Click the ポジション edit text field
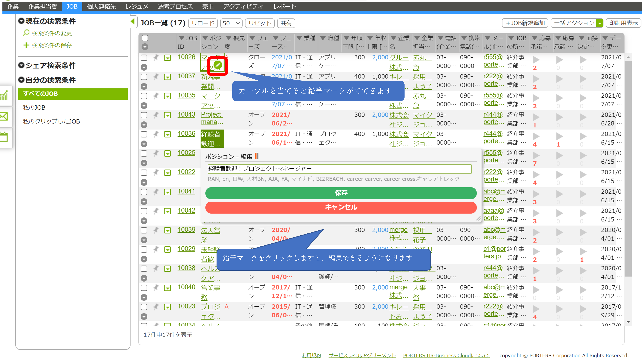Screen dimensions: 644x363 [339, 169]
